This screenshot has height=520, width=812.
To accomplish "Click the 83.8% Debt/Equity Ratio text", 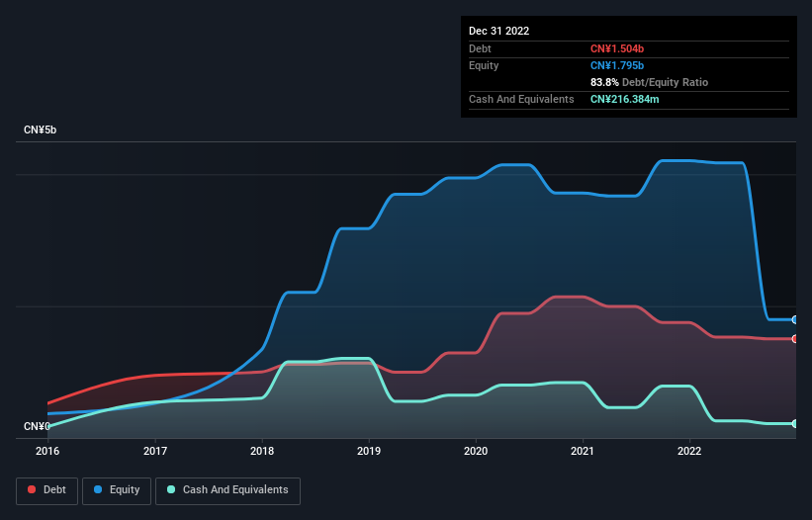I will click(650, 82).
